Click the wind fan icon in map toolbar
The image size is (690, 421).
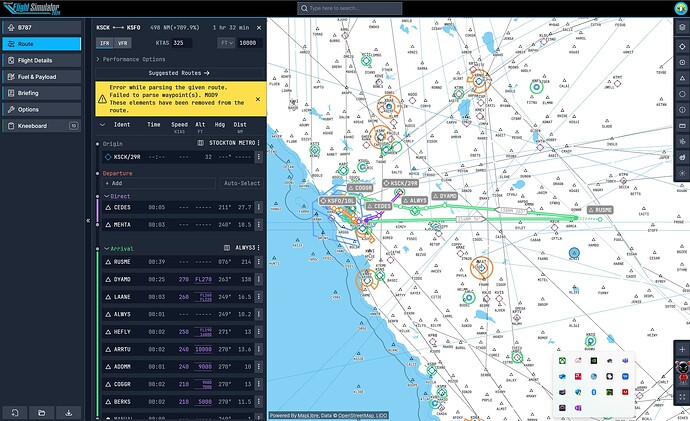[682, 142]
